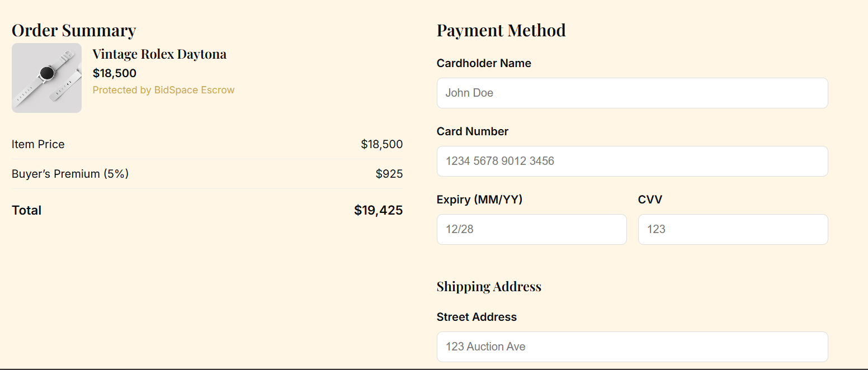Click the Rolex Daytona watch thumbnail
868x370 pixels.
tap(46, 78)
